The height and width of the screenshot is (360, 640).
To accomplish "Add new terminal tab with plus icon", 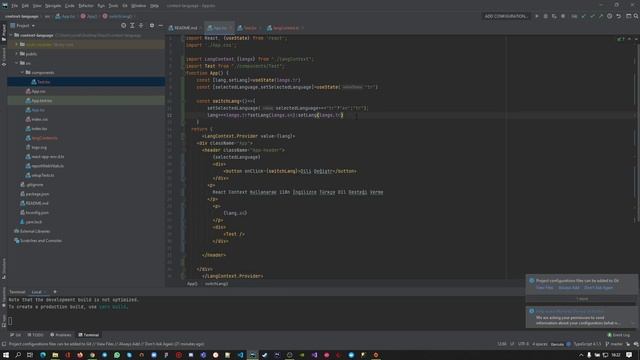I will click(x=55, y=292).
